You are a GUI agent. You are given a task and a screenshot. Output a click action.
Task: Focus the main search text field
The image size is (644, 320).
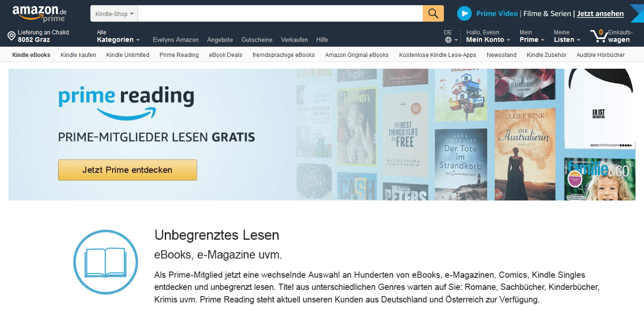click(280, 14)
